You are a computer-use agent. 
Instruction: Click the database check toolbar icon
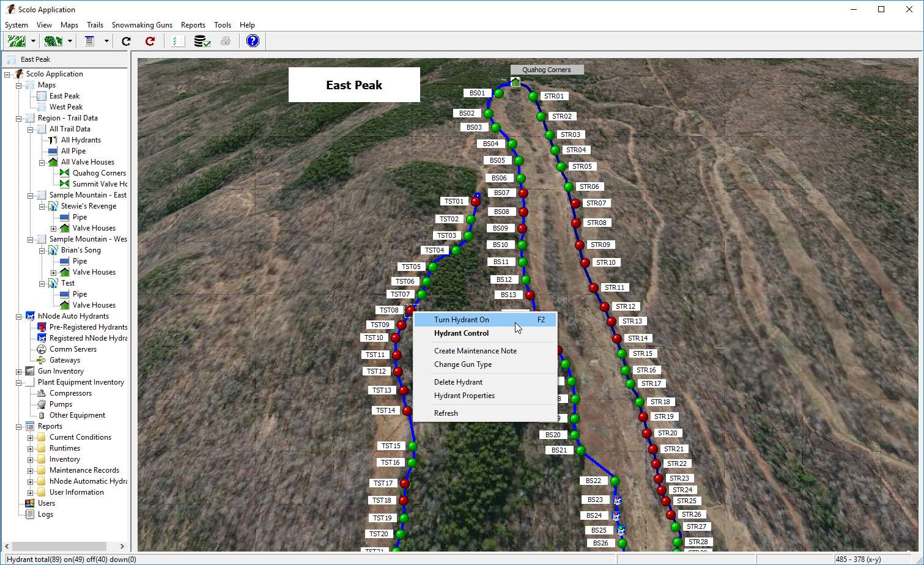pos(201,41)
